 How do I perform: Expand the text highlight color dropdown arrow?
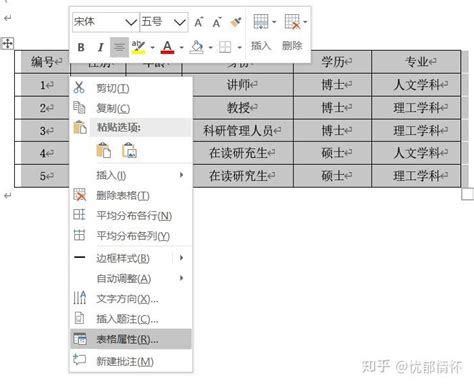tap(152, 48)
